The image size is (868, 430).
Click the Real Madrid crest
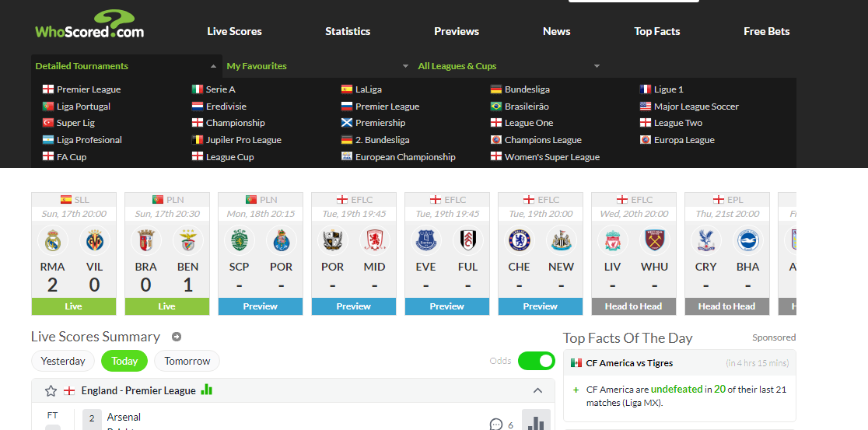pos(53,241)
